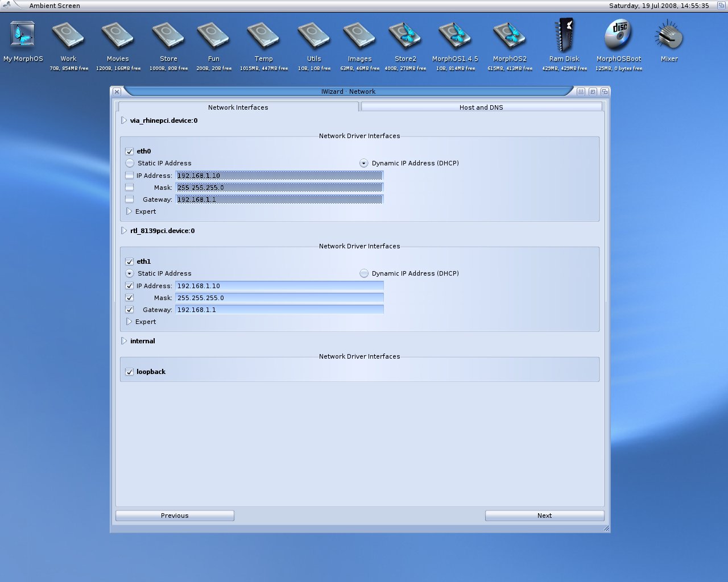Launch the Mixer icon
The image size is (728, 582).
[669, 36]
